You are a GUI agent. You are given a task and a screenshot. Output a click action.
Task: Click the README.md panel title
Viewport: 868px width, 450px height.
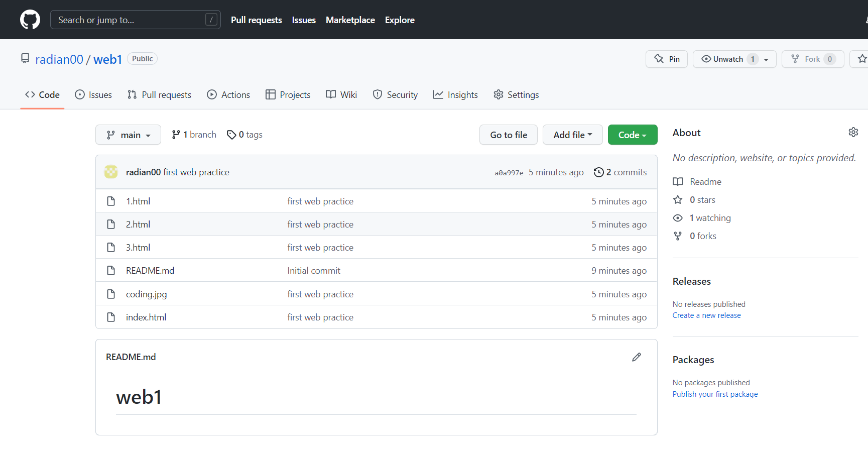(x=131, y=357)
